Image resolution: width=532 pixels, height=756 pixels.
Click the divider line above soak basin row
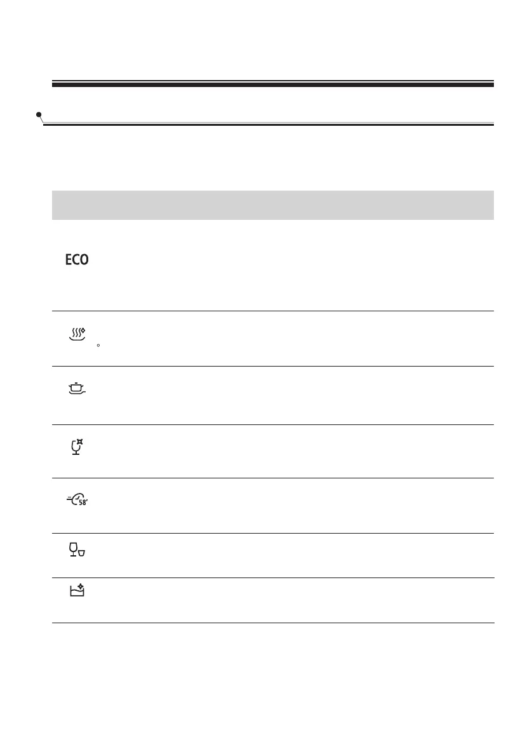point(273,577)
